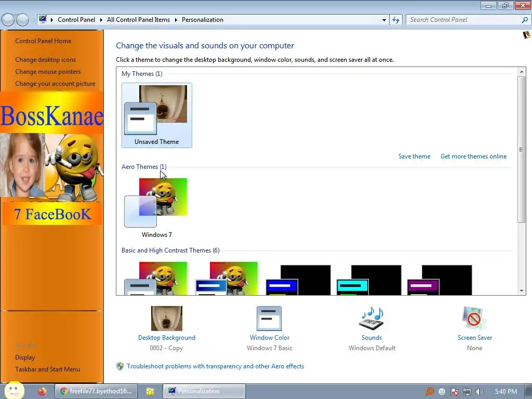Click the Desktop Background thumbnail icon
Image resolution: width=532 pixels, height=399 pixels.
coord(167,318)
